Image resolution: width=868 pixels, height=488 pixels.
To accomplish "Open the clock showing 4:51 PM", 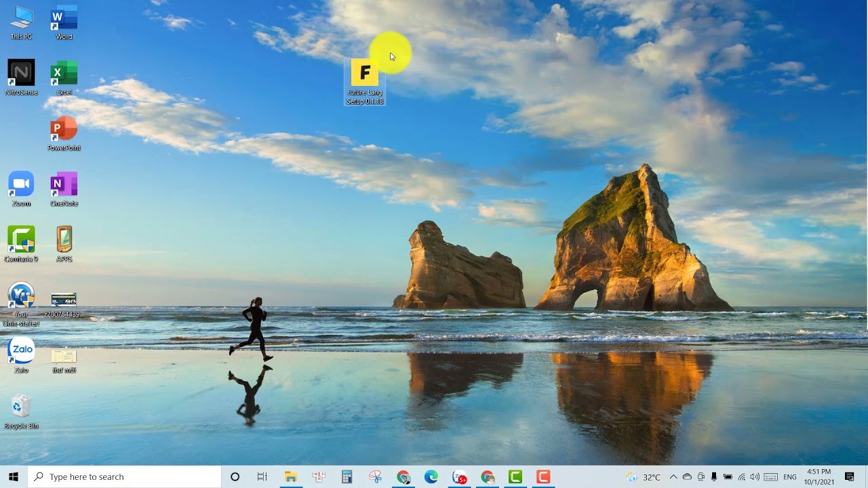I will (819, 477).
